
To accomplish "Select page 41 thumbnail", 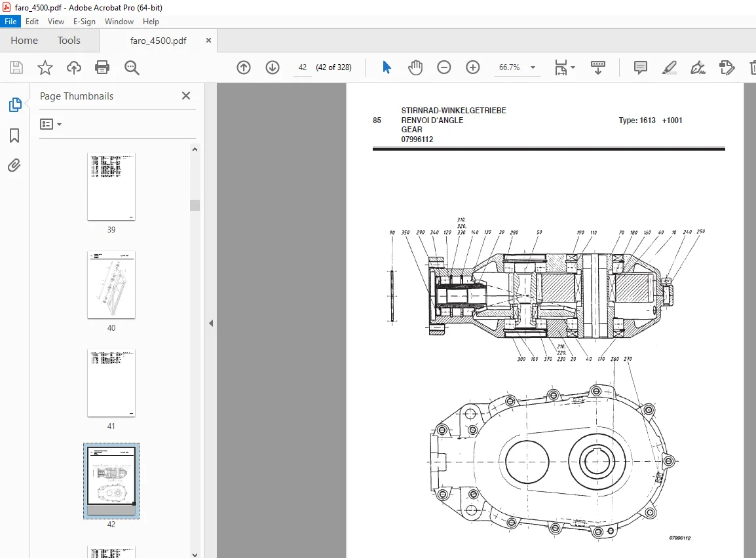I will (111, 383).
